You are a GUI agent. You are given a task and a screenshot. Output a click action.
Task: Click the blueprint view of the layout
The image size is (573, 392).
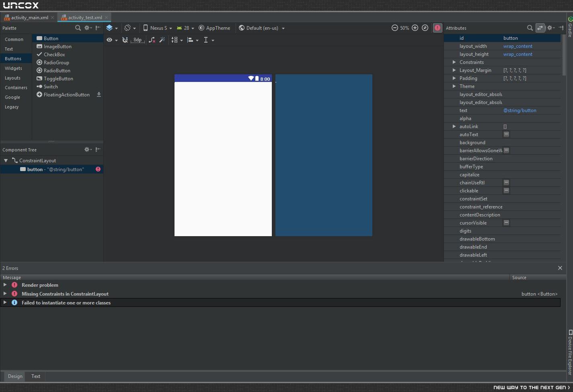tap(324, 155)
